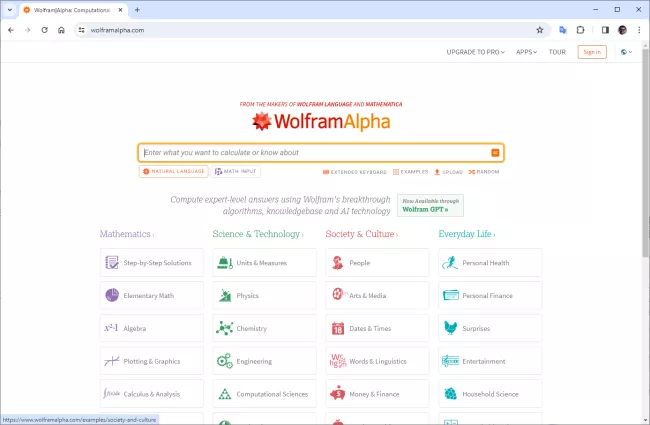The width and height of the screenshot is (650, 425).
Task: Open the Chemistry category icon
Action: (x=225, y=328)
